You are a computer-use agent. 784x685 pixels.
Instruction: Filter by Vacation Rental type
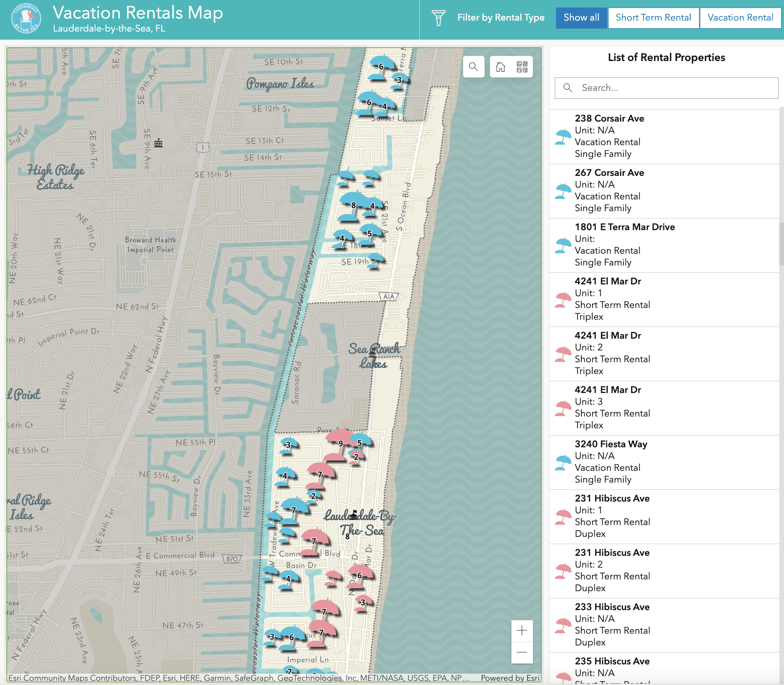740,18
